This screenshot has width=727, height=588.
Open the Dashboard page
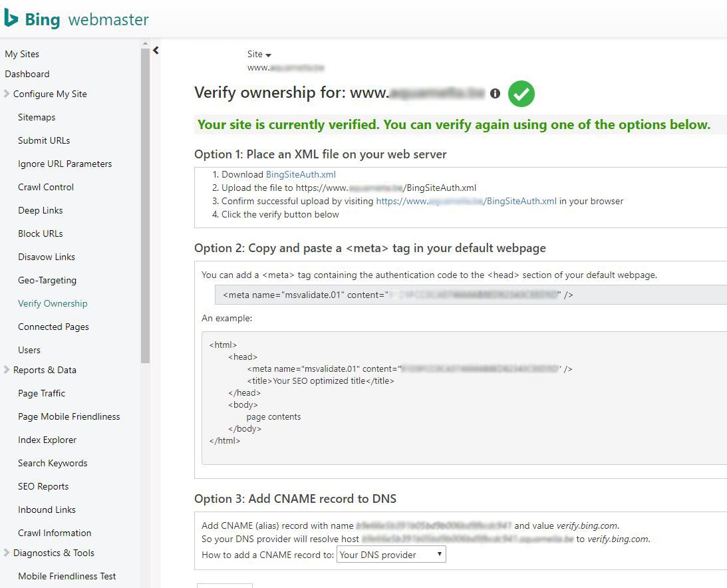[x=27, y=74]
